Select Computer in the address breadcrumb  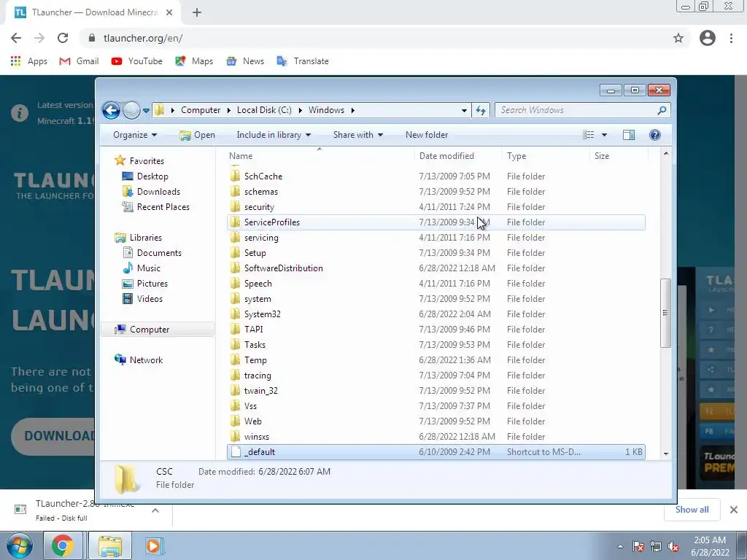(201, 110)
